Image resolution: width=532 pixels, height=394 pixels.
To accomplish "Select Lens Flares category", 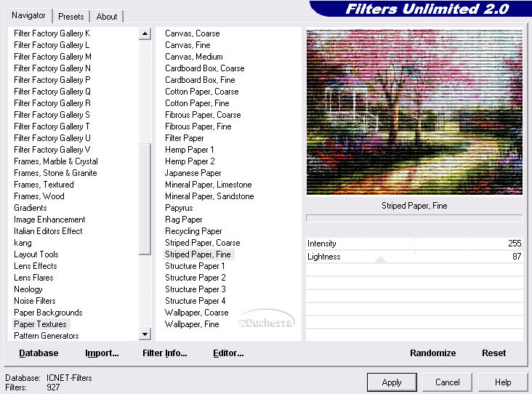I will pyautogui.click(x=33, y=277).
